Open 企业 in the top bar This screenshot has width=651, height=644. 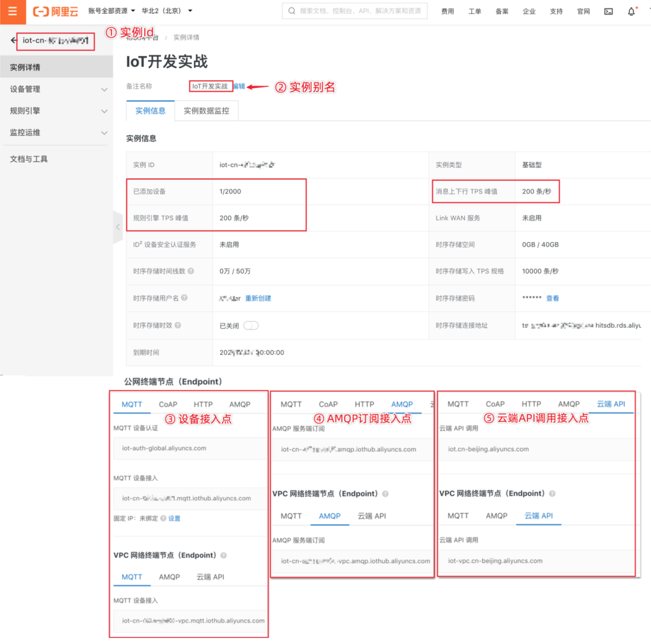pyautogui.click(x=529, y=11)
